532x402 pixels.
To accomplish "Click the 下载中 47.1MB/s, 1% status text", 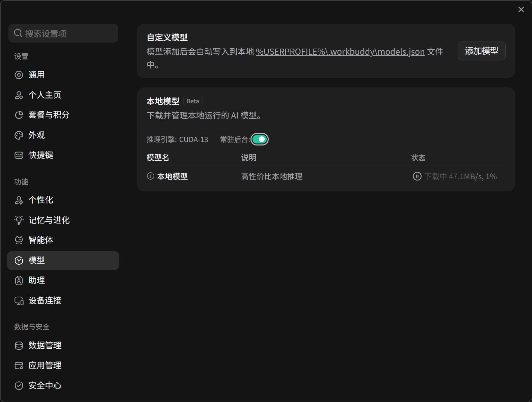I will (460, 177).
